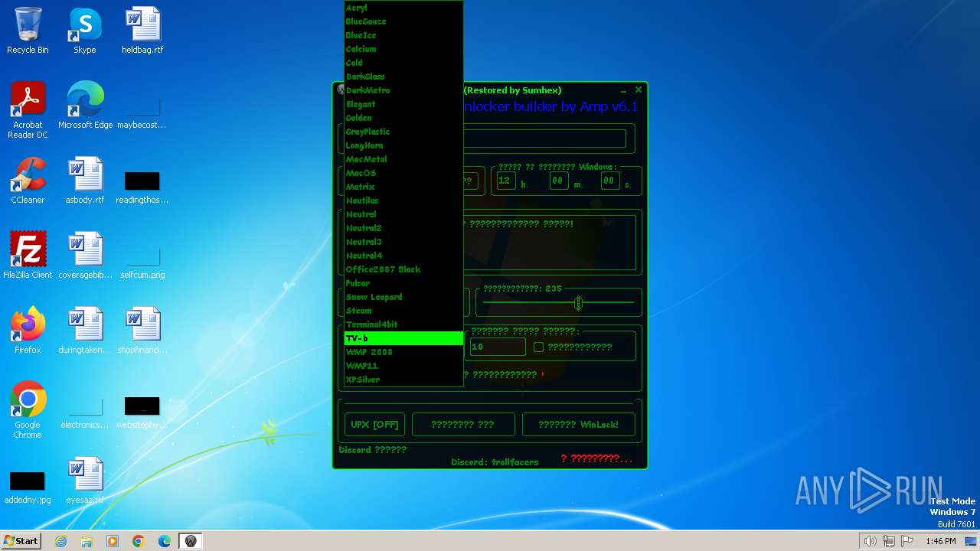980x551 pixels.
Task: Edit the minutes field showing 00
Action: (x=558, y=181)
